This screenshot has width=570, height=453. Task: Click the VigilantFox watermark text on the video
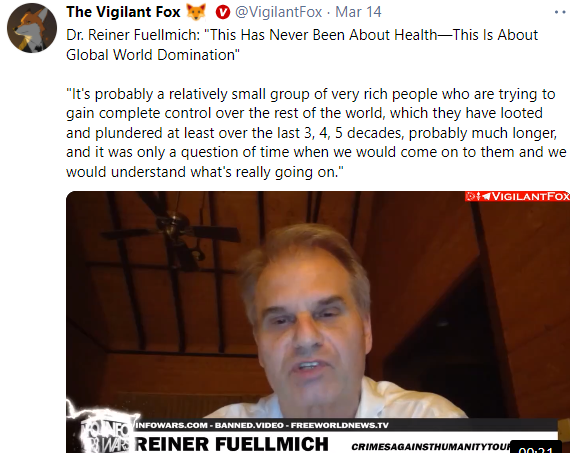click(x=531, y=196)
